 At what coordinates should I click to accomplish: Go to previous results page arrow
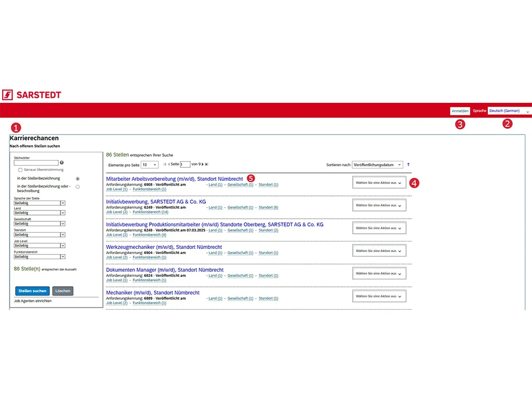click(169, 164)
